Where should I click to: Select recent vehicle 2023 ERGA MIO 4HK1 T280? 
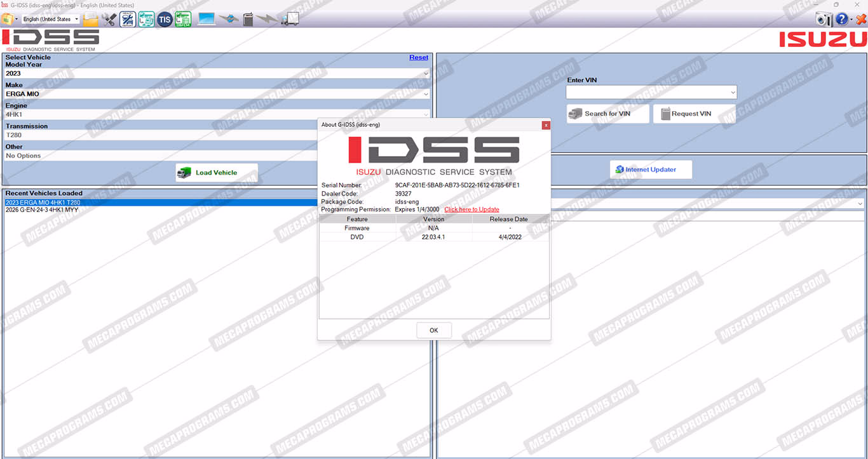coord(162,203)
